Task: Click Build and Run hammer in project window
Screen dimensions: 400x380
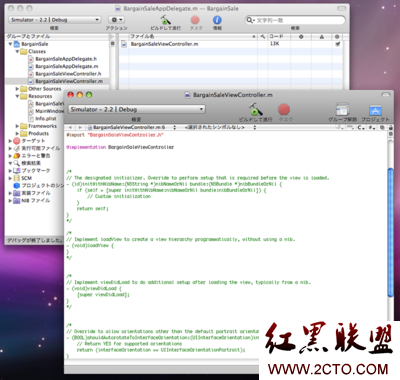Action: tap(165, 20)
